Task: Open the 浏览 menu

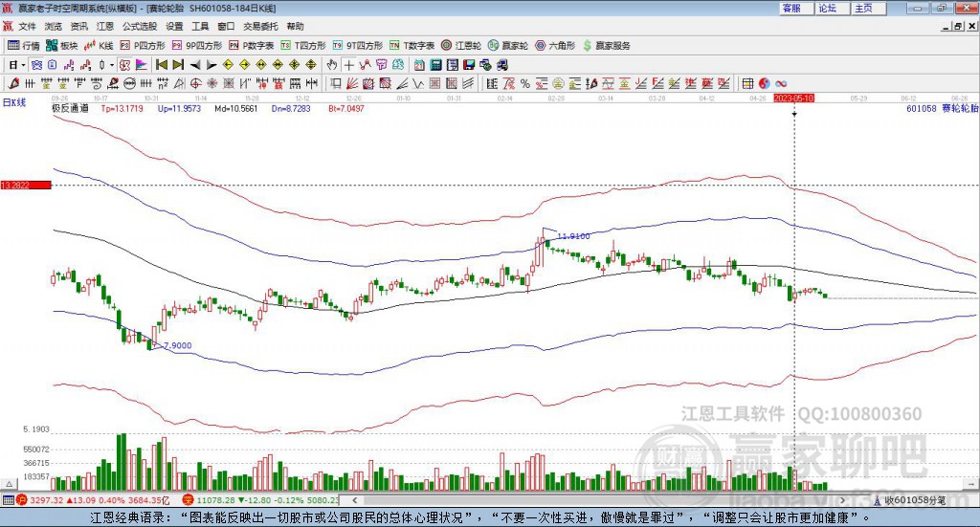Action: [x=54, y=26]
